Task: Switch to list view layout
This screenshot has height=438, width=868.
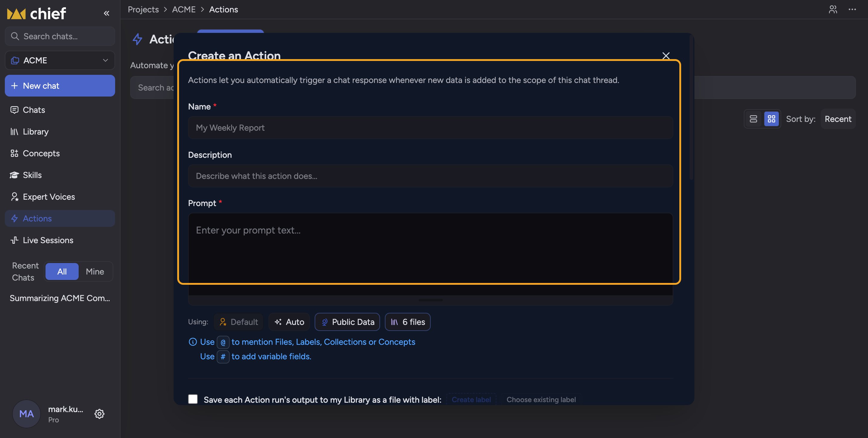Action: point(753,119)
